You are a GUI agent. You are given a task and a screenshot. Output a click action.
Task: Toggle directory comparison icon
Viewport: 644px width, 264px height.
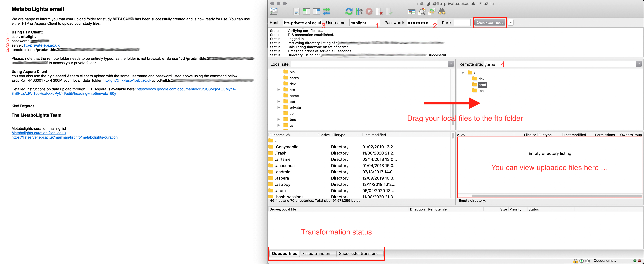[x=422, y=11]
